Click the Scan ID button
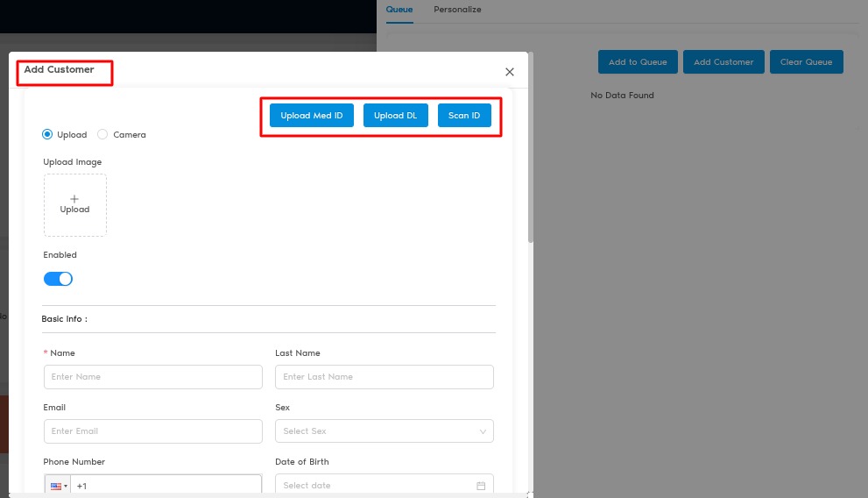Screen dimensions: 868x498 pos(464,116)
